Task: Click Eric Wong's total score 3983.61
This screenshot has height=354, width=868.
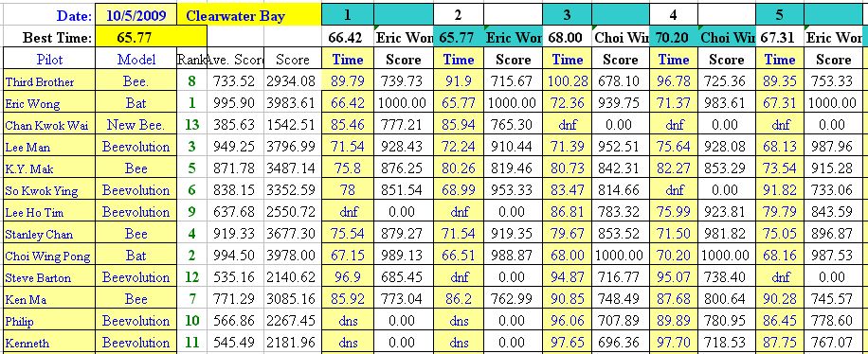Action: (292, 103)
